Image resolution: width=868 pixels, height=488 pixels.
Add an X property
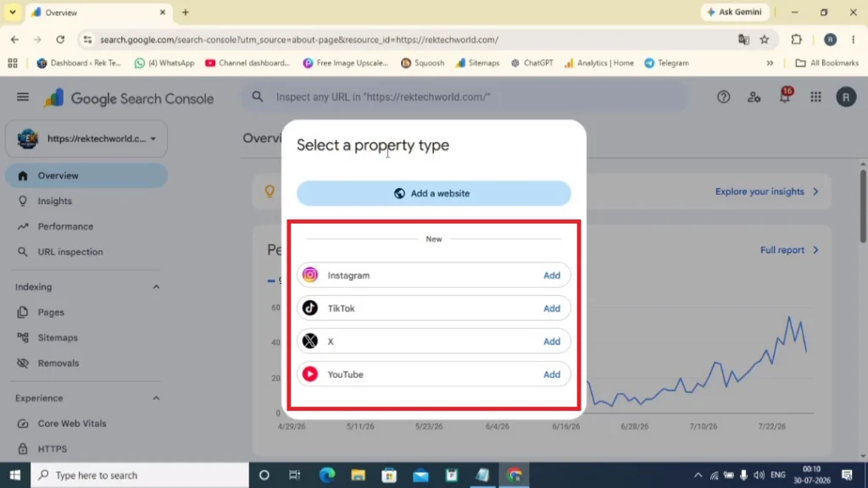551,341
